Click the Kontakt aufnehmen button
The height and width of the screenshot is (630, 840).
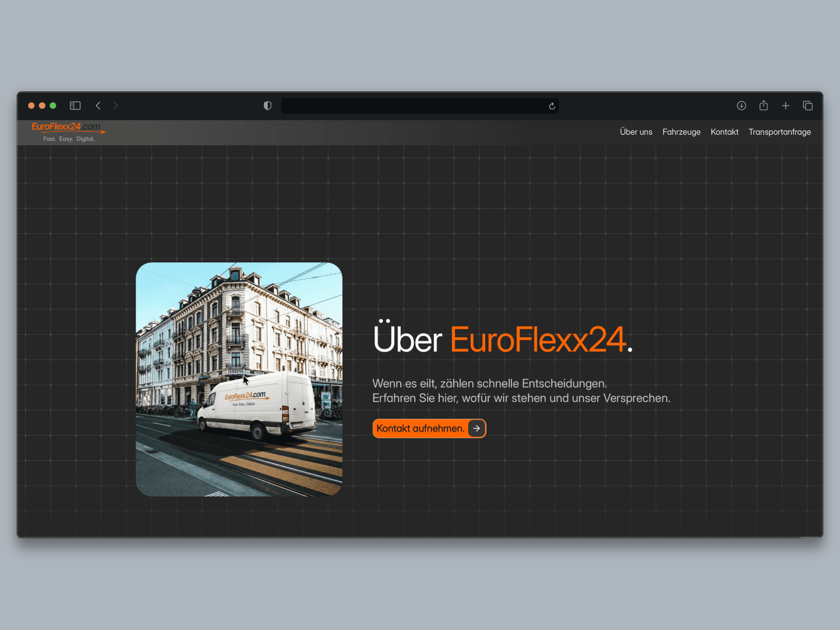coord(421,428)
